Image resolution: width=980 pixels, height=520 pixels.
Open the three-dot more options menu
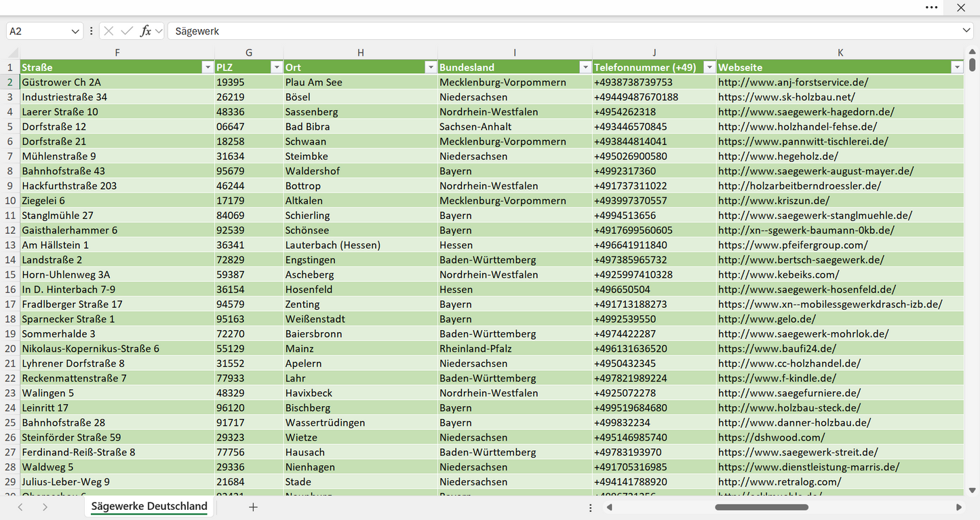pyautogui.click(x=932, y=7)
